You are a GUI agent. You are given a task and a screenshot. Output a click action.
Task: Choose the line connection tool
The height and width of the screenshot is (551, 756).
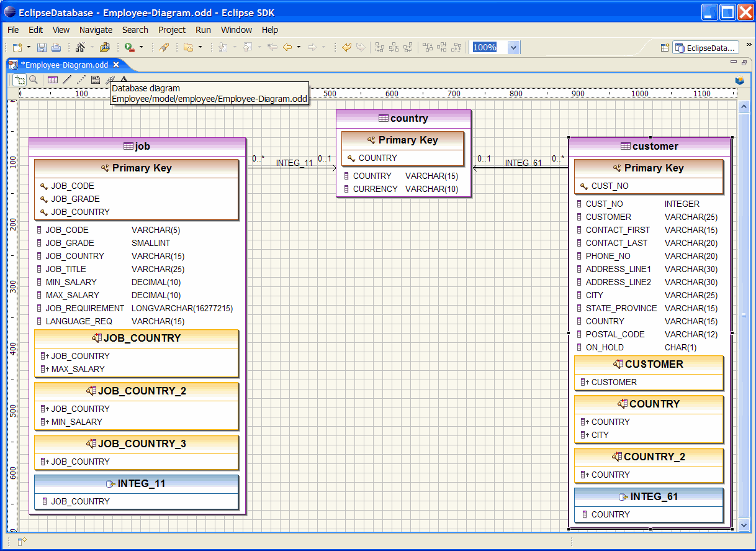(x=67, y=80)
